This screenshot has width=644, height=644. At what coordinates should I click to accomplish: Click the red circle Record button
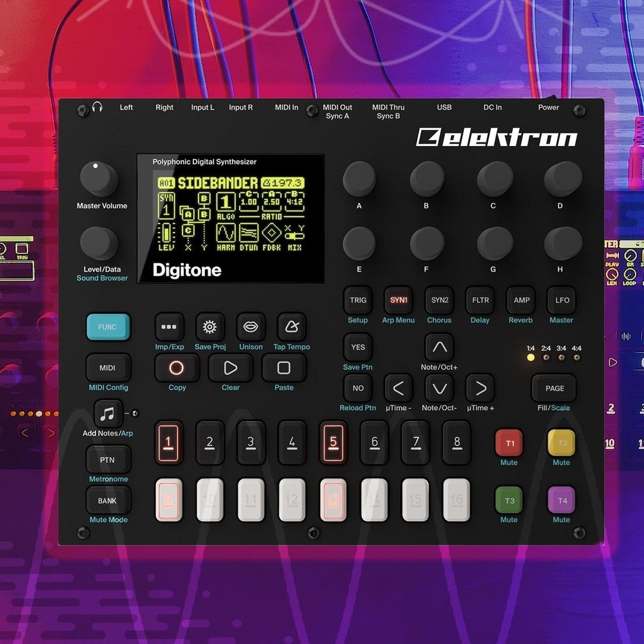[177, 368]
